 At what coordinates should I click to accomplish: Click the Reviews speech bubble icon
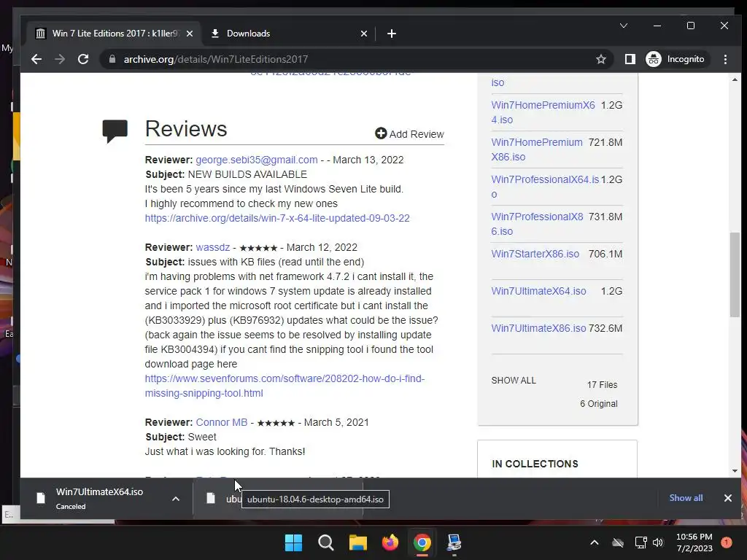click(115, 131)
